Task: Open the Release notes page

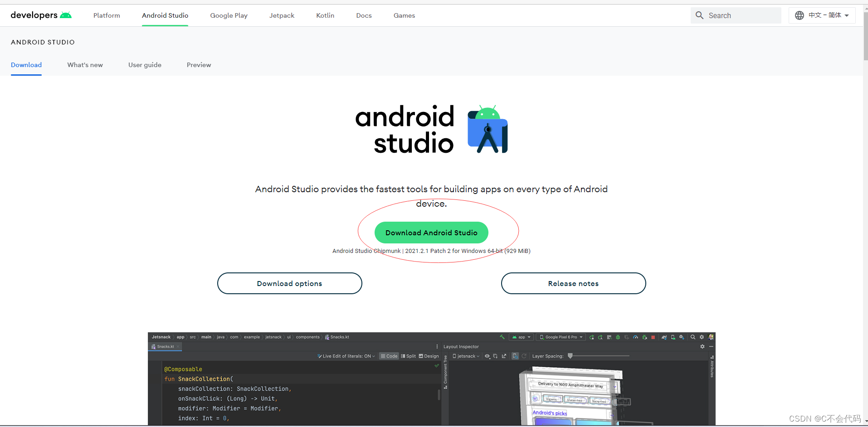Action: pyautogui.click(x=573, y=283)
